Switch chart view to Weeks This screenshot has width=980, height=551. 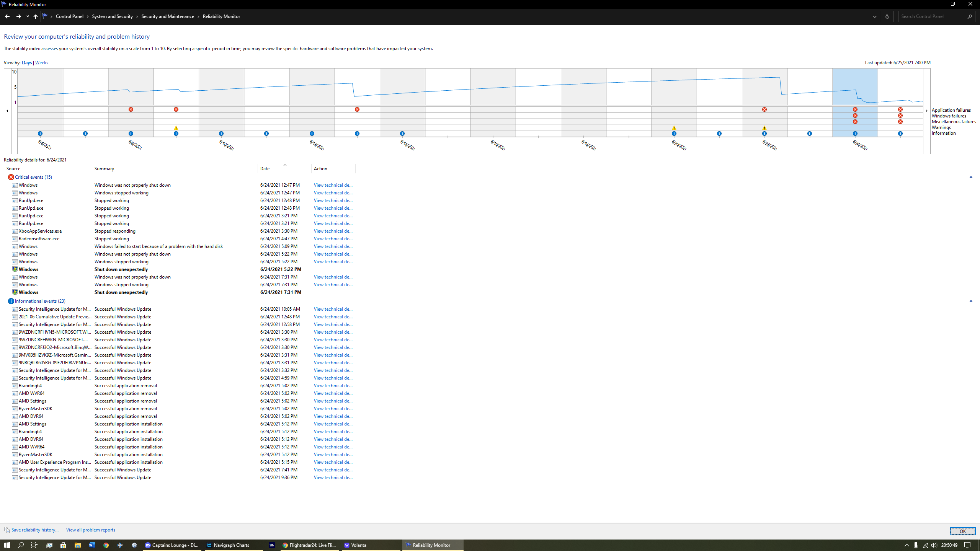point(42,63)
